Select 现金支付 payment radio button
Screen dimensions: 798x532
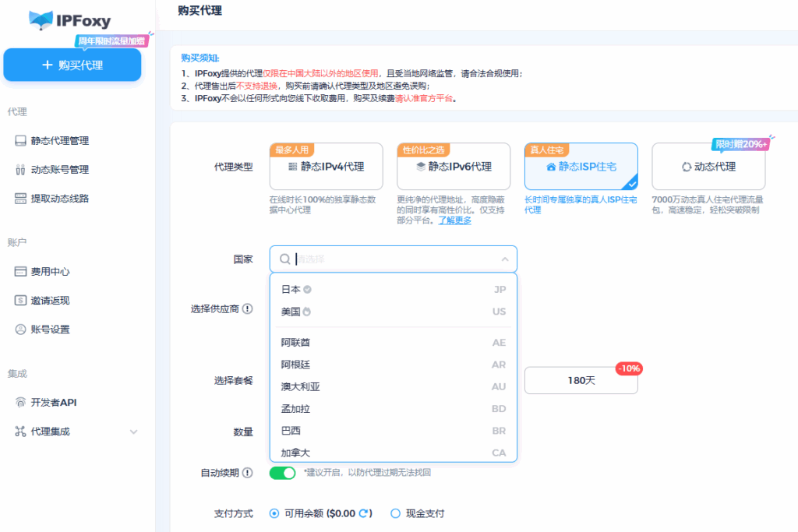point(395,513)
